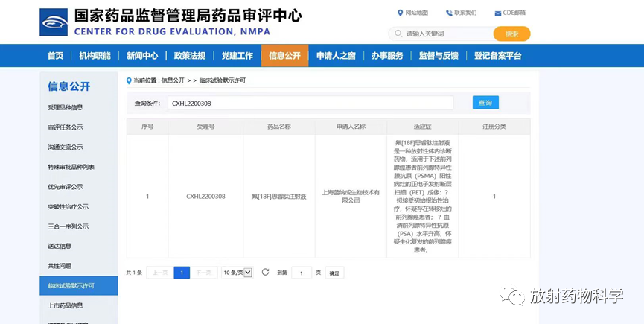The height and width of the screenshot is (324, 644).
Task: Click the 确定 page jump button
Action: pyautogui.click(x=334, y=273)
